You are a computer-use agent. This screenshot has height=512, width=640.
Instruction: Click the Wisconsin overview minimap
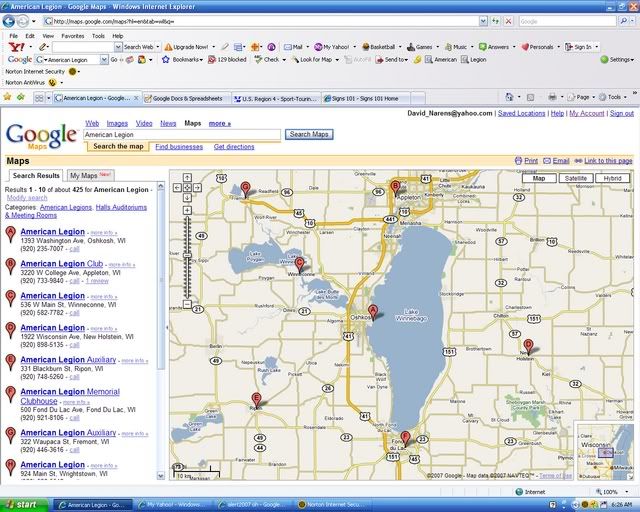click(604, 450)
